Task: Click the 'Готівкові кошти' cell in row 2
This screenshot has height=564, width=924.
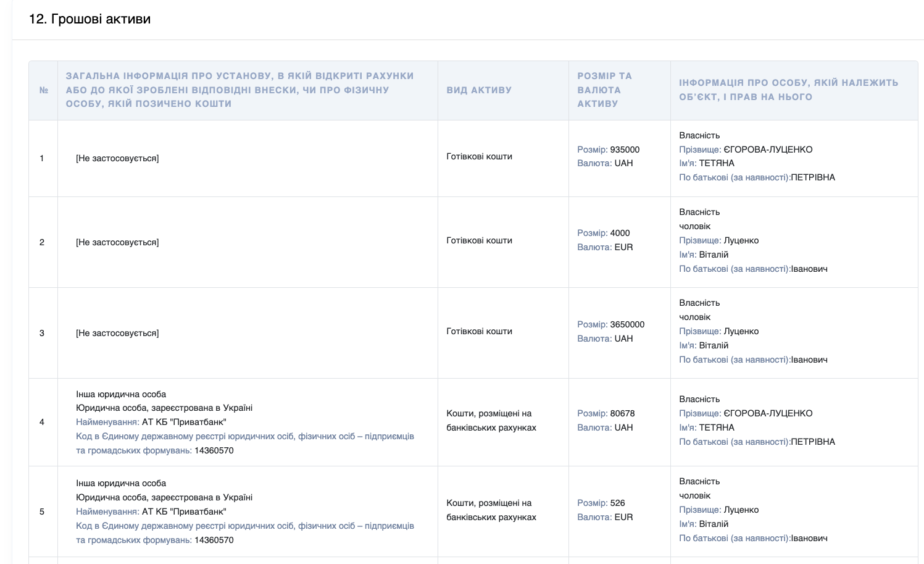Action: (x=480, y=240)
